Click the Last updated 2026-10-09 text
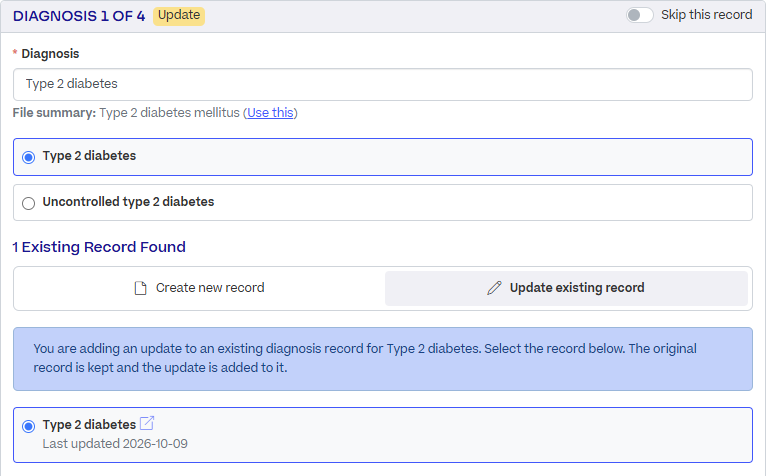Image resolution: width=766 pixels, height=476 pixels. pos(115,444)
